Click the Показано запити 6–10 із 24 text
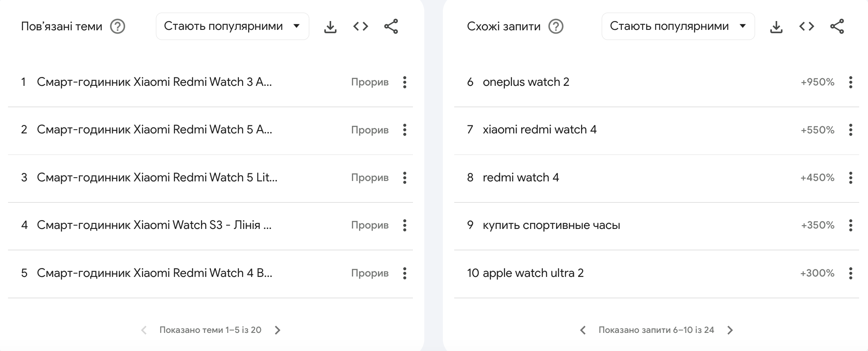This screenshot has height=351, width=868. coord(656,330)
